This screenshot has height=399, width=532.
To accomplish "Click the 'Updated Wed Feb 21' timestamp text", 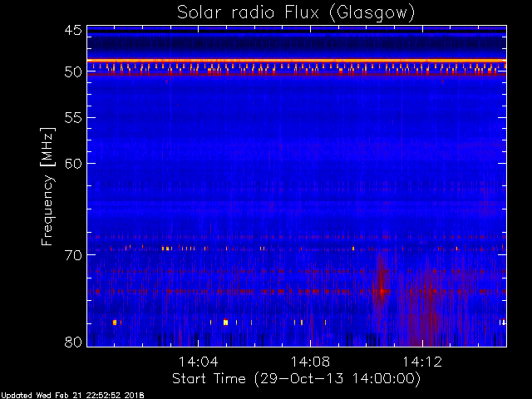I will click(72, 396).
